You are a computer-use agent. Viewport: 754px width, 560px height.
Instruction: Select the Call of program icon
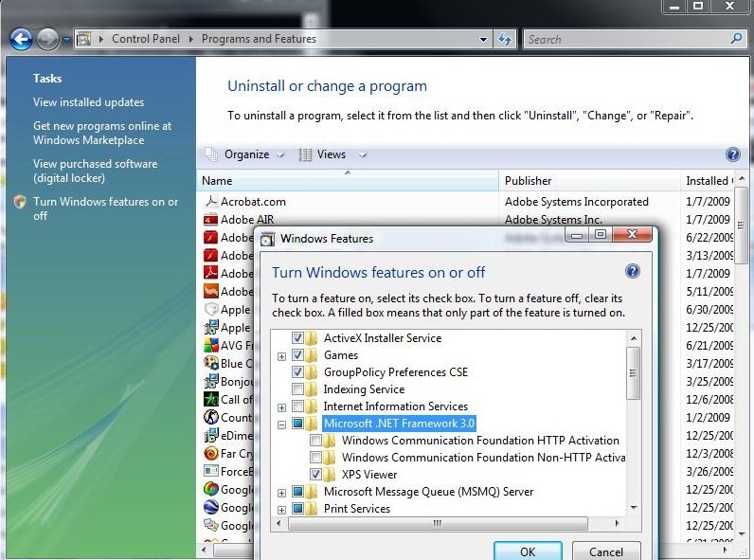click(210, 399)
